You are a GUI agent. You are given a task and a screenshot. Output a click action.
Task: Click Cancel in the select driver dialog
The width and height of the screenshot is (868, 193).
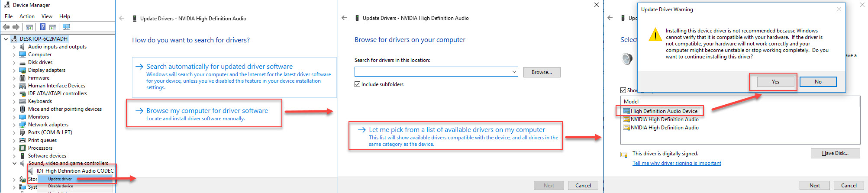click(849, 186)
